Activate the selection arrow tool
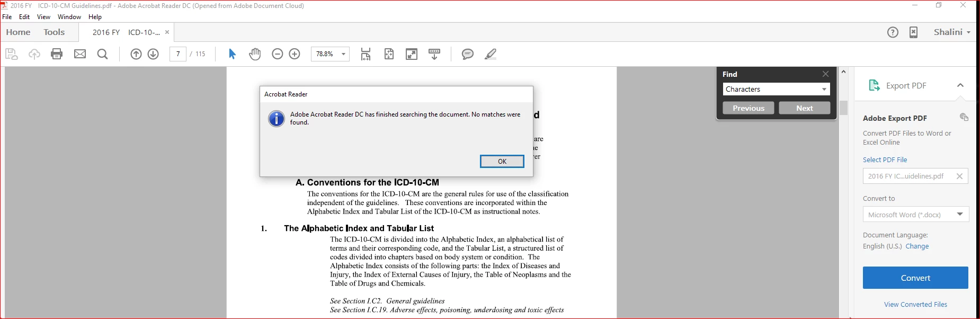This screenshot has width=980, height=319. pyautogui.click(x=232, y=54)
